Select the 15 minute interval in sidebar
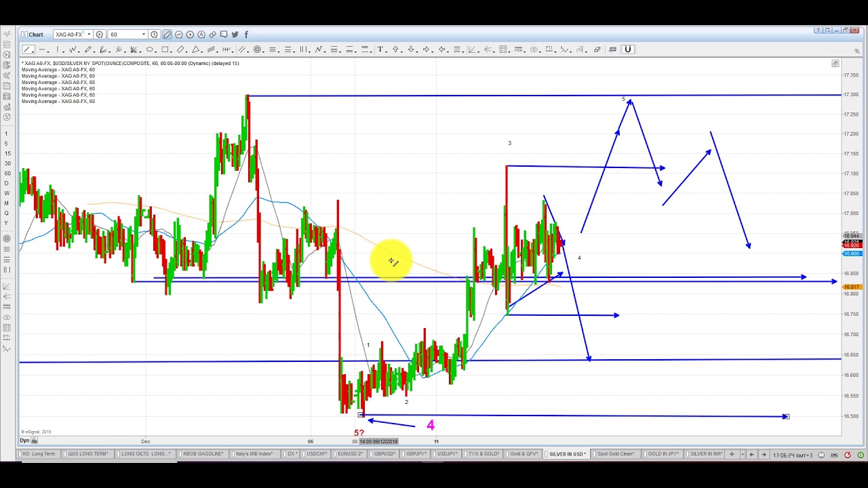 7,153
